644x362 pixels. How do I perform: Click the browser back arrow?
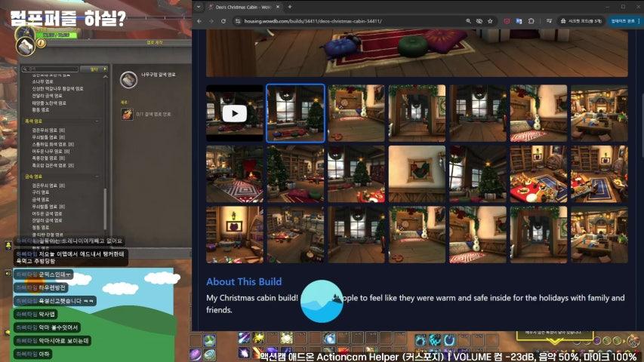click(199, 21)
